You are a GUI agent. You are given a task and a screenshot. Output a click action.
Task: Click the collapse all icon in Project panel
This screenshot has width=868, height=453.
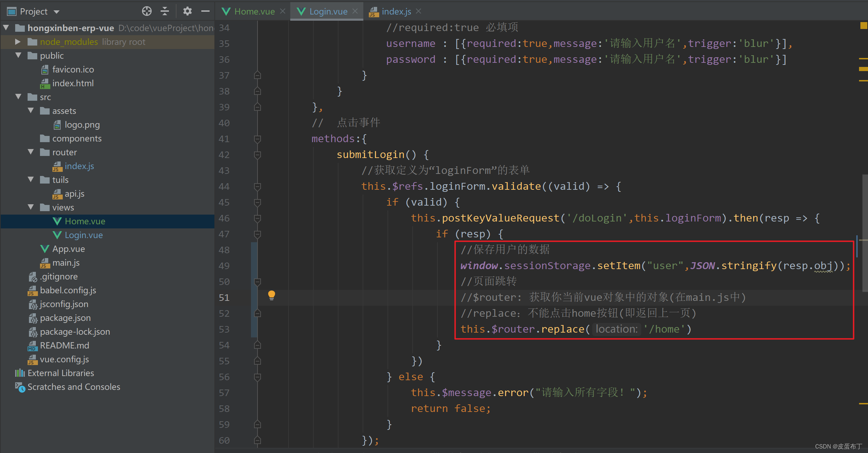165,11
